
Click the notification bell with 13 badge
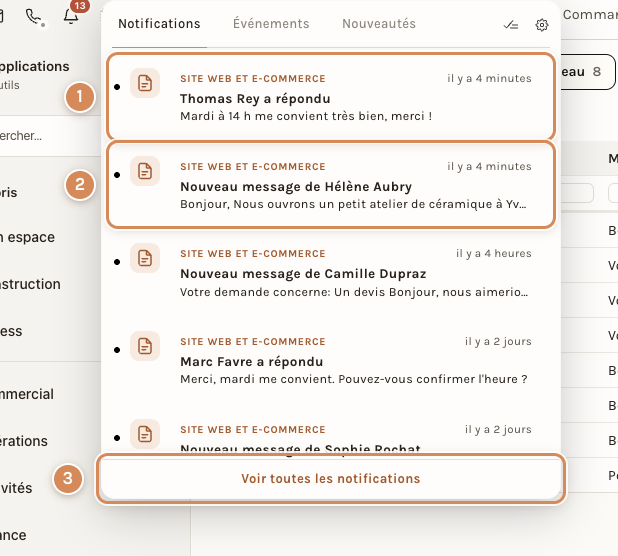pos(71,16)
